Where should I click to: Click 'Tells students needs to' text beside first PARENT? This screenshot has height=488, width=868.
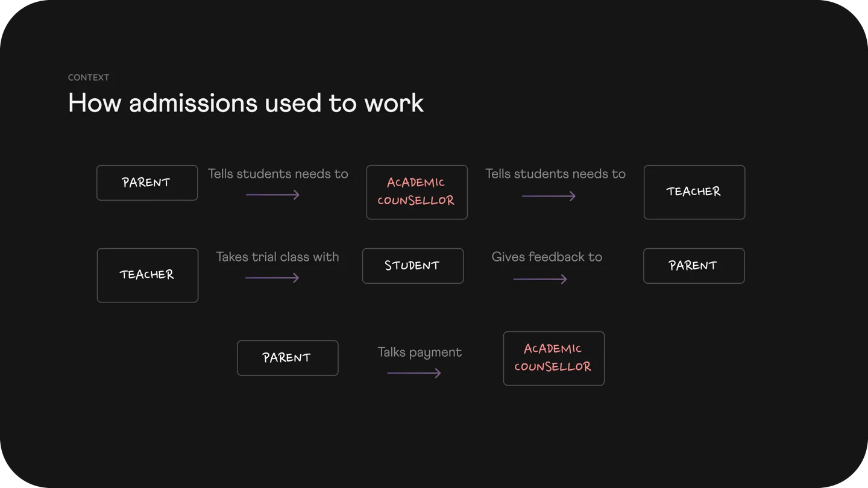point(278,174)
